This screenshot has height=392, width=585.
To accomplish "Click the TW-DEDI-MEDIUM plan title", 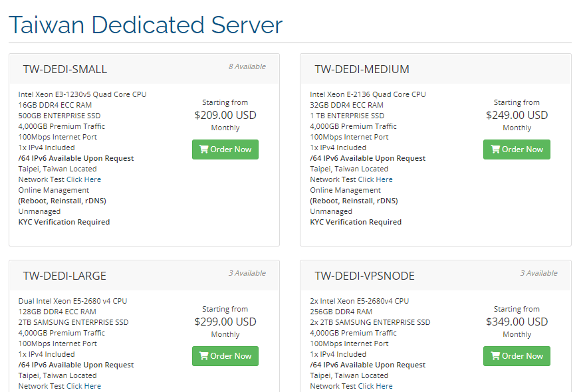I will pyautogui.click(x=362, y=69).
